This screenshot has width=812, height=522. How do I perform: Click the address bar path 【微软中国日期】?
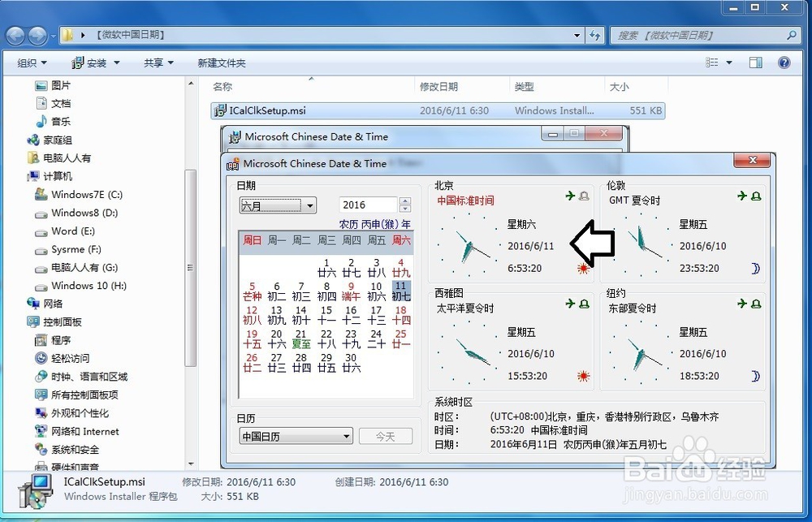pyautogui.click(x=131, y=35)
